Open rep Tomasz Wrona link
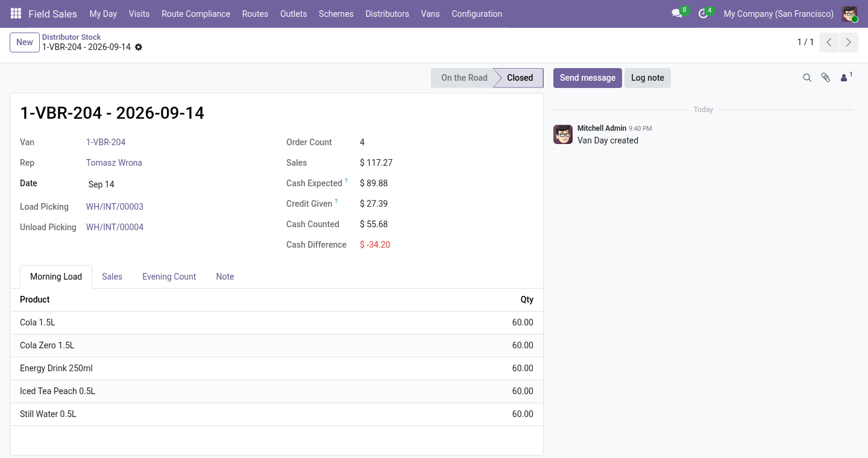Screen dimensions: 868x458 point(114,163)
